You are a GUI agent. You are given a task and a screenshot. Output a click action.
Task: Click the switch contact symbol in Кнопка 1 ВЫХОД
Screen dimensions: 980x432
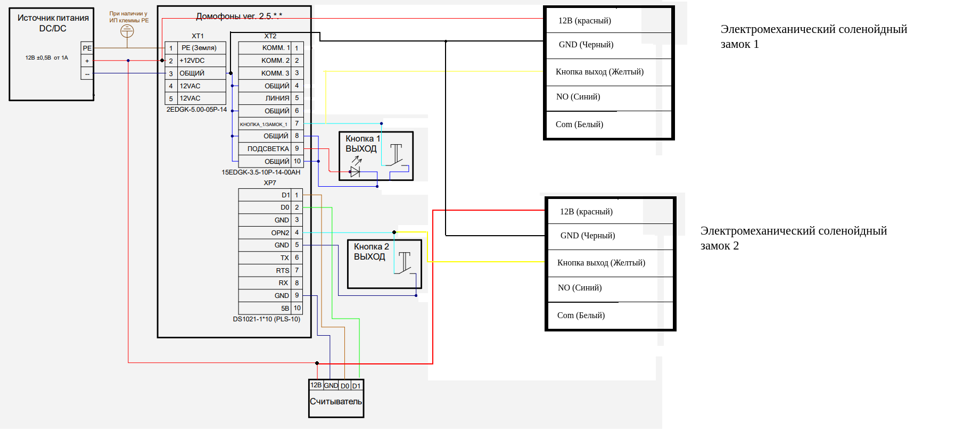(397, 155)
